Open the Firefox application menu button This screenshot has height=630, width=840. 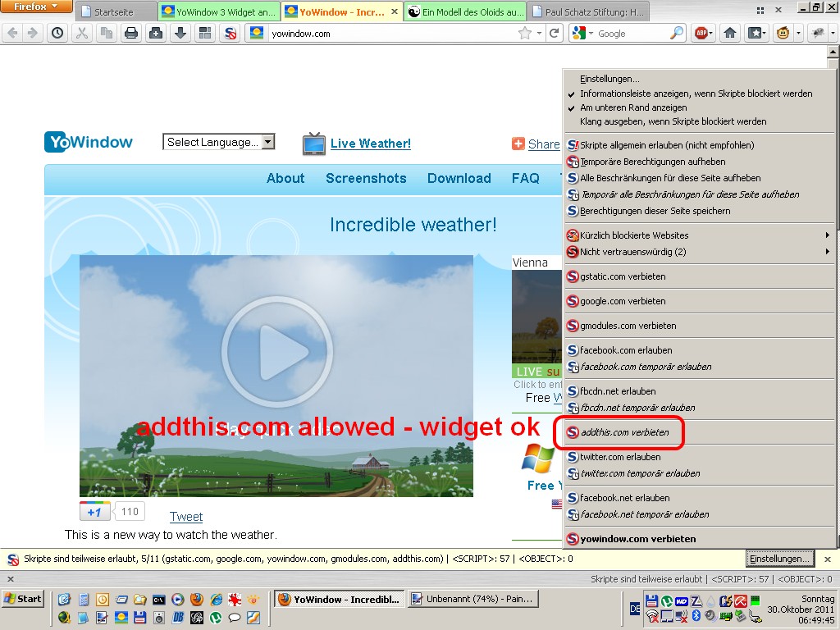point(36,7)
